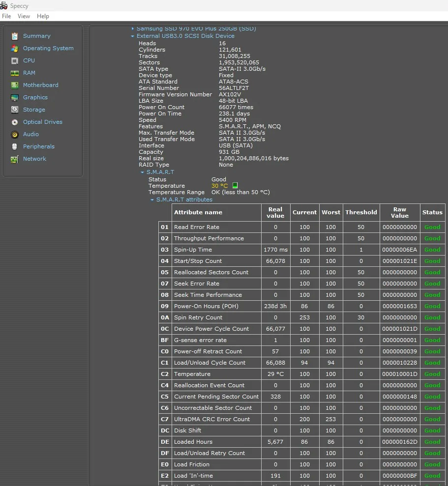Viewport: 448px width, 486px height.
Task: Open the Help menu
Action: coord(43,16)
